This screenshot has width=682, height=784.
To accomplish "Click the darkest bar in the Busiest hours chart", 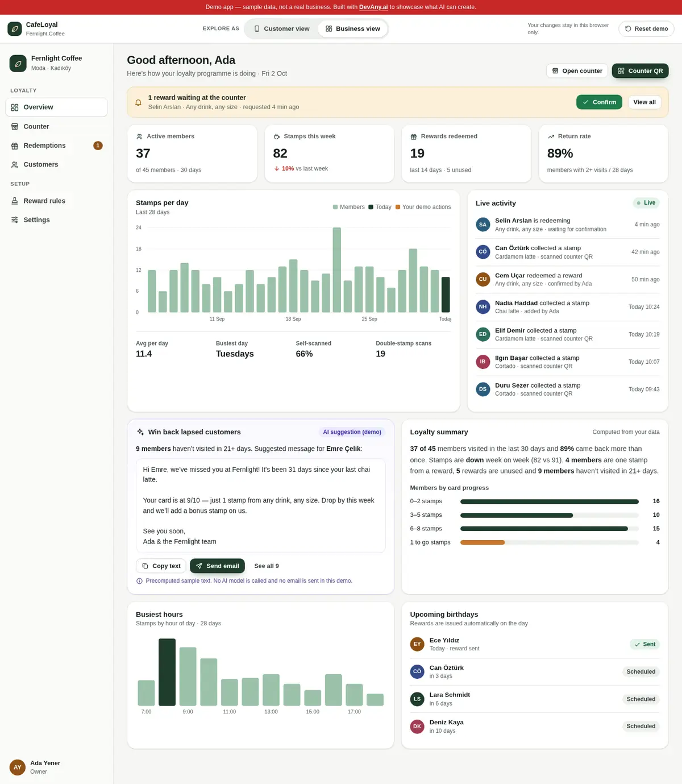I will [167, 672].
